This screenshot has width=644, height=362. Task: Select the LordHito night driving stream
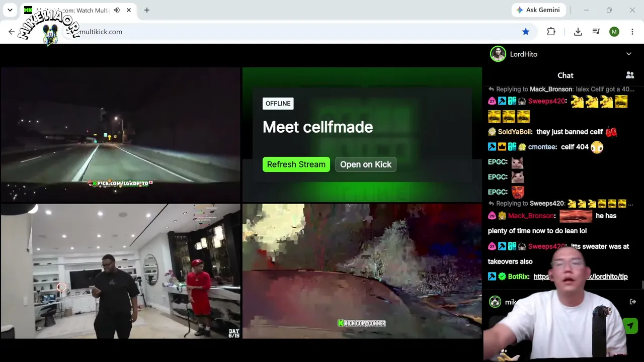[121, 135]
